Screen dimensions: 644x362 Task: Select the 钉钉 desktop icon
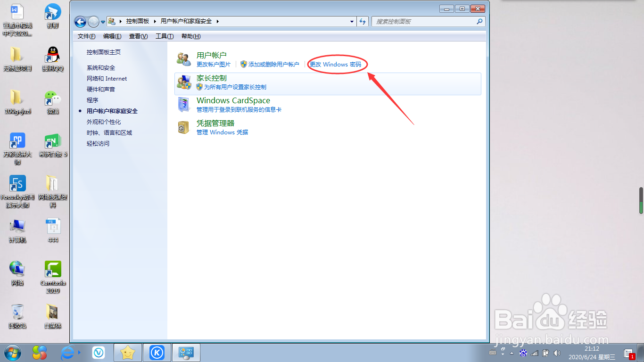point(53,16)
